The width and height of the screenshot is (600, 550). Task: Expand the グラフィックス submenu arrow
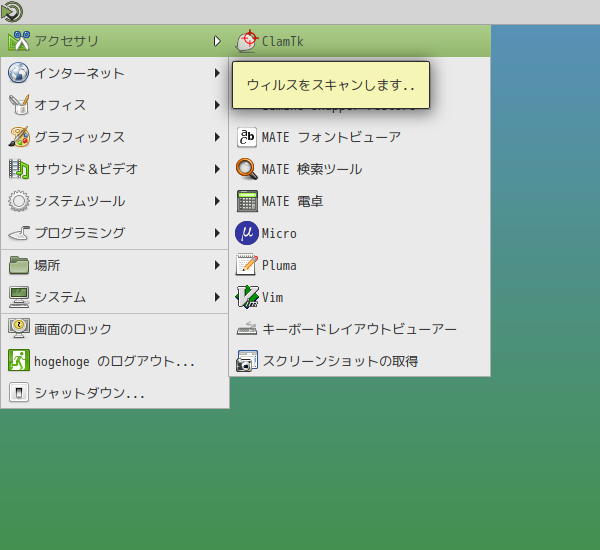[217, 137]
